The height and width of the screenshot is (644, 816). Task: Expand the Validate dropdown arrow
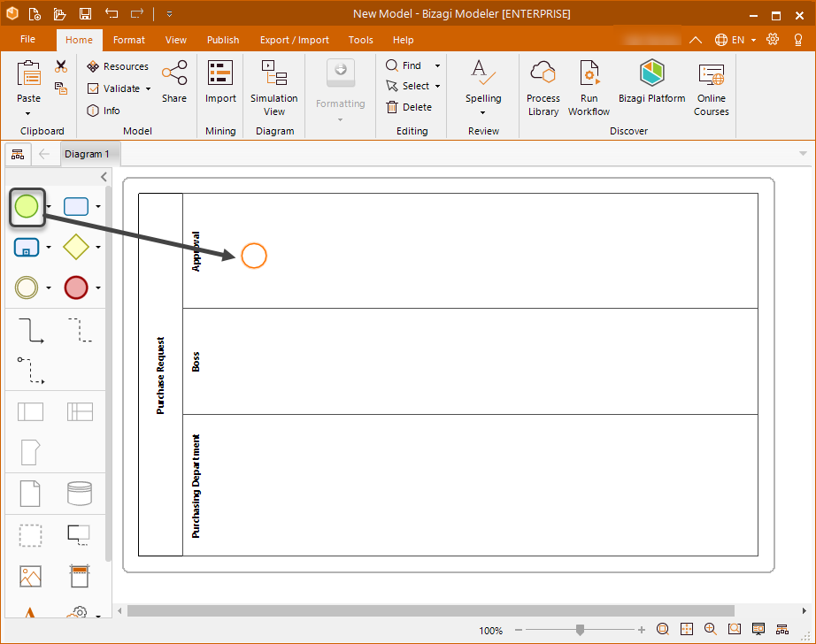tap(148, 88)
